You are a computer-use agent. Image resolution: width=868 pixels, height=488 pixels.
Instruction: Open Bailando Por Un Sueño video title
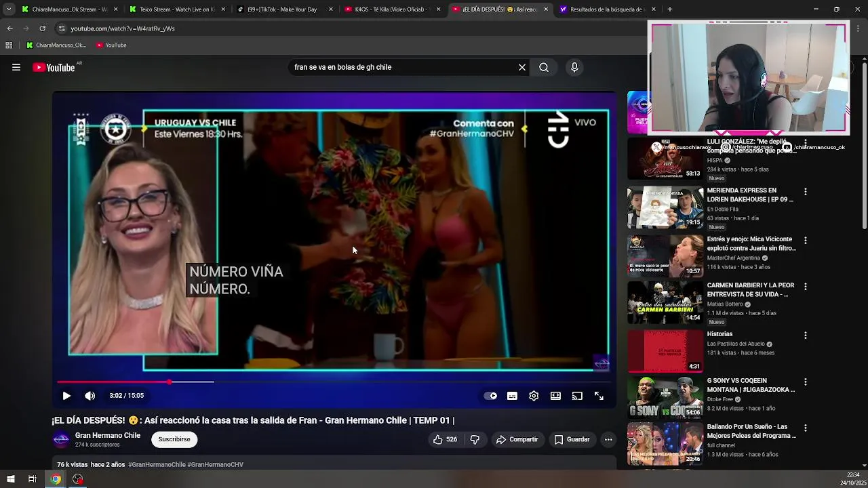751,431
